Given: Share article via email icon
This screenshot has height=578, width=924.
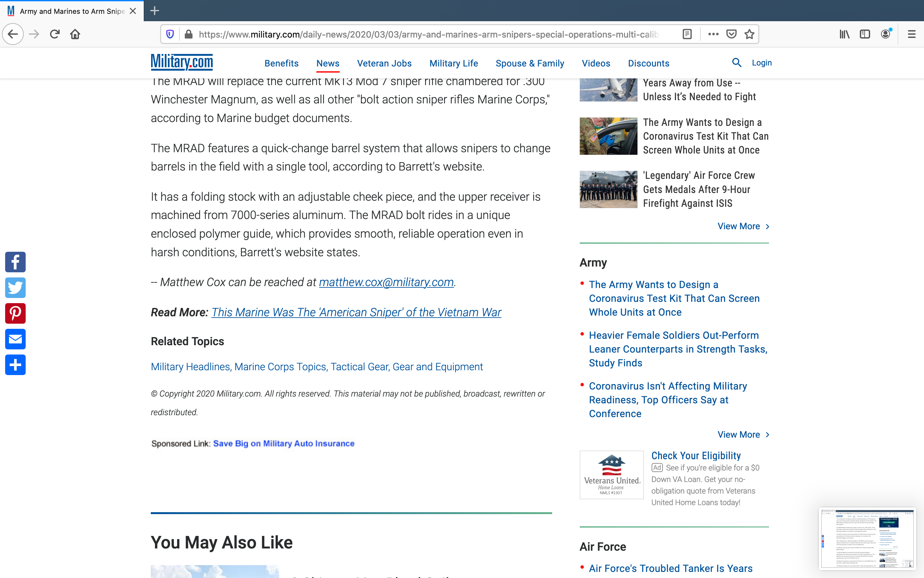Looking at the screenshot, I should coord(15,339).
